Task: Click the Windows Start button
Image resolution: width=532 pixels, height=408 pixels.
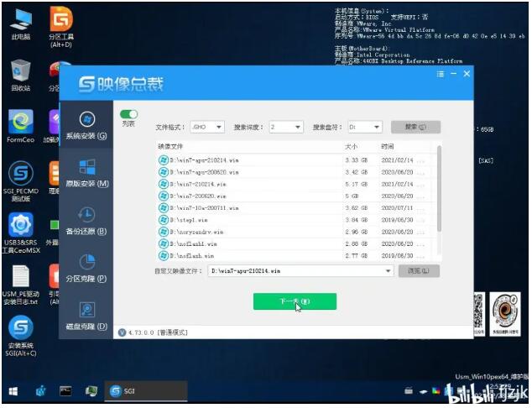Action: [14, 391]
